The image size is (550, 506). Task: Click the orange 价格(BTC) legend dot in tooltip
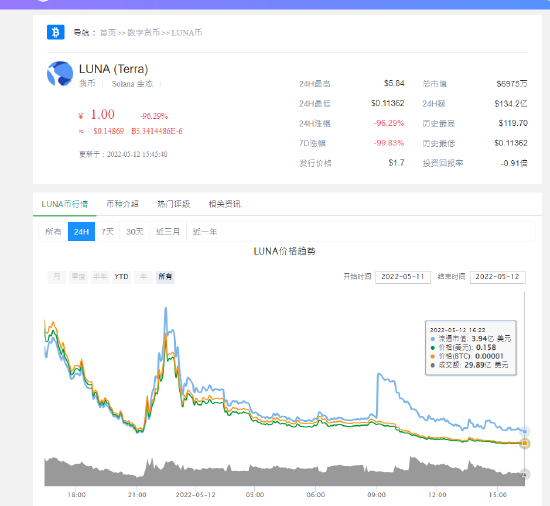[x=432, y=356]
